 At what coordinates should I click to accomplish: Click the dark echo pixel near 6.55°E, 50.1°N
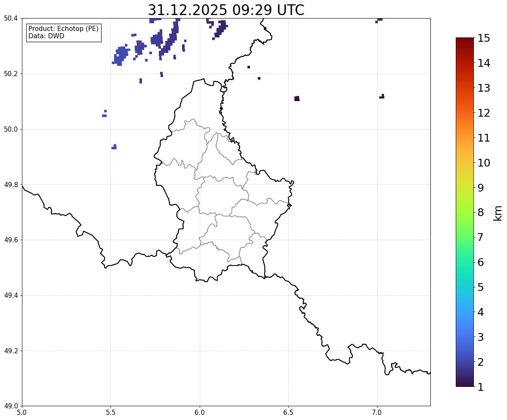tap(297, 99)
